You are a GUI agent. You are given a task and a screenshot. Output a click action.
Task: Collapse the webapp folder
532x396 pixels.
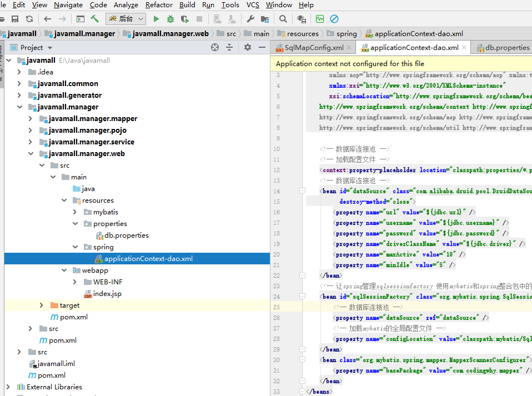[65, 270]
